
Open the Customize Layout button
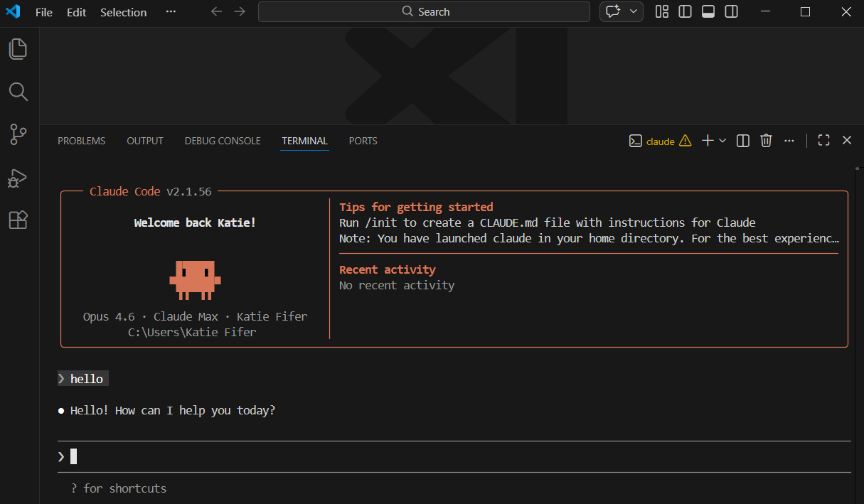click(x=662, y=12)
